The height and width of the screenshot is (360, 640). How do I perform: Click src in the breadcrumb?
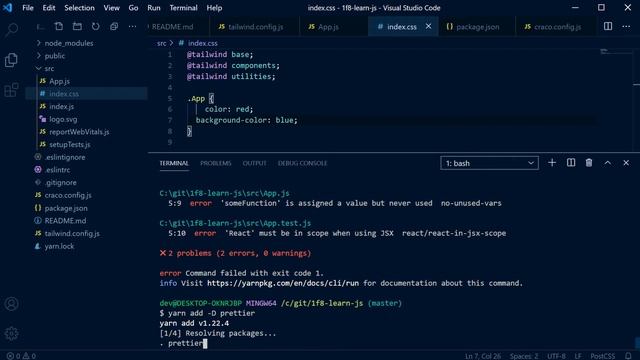pyautogui.click(x=162, y=43)
